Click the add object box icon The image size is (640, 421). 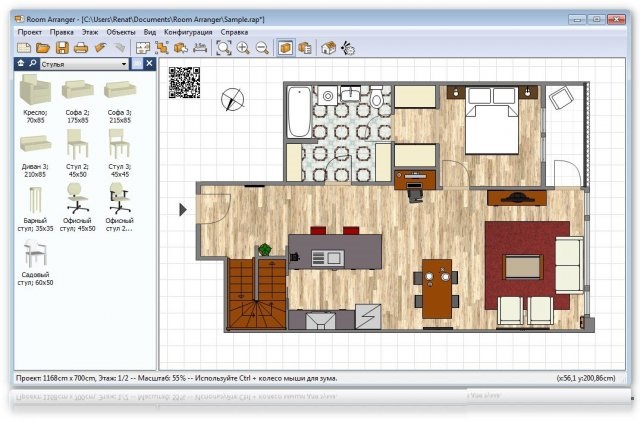point(181,48)
